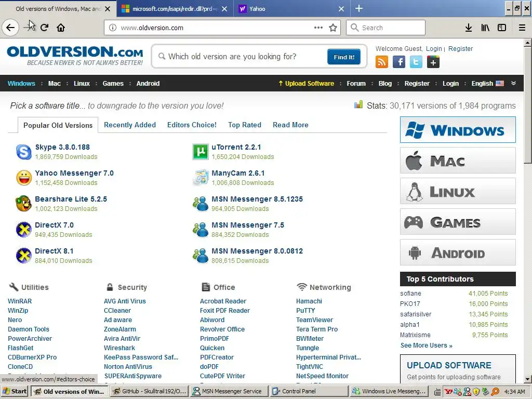Viewport: 532px width, 399px height.
Task: Toggle the sidebar view icon
Action: pos(502,28)
